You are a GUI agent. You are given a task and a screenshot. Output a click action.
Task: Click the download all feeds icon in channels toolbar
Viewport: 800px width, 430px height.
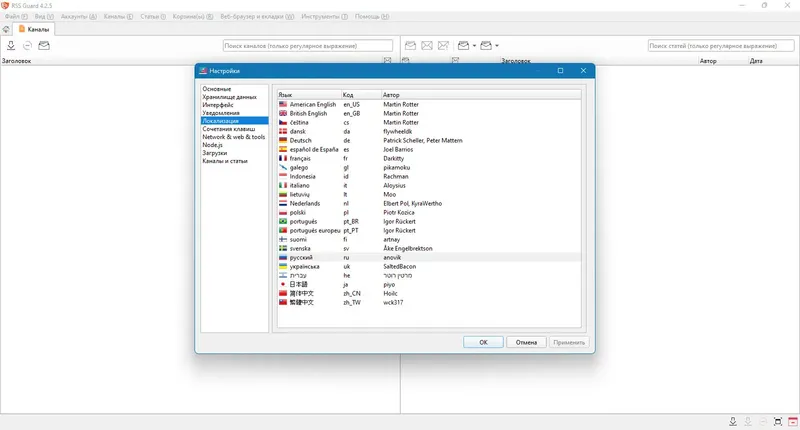coord(11,45)
